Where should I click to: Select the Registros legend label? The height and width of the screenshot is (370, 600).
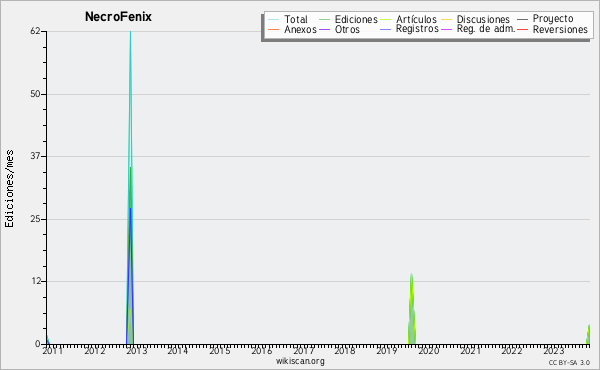click(x=417, y=29)
